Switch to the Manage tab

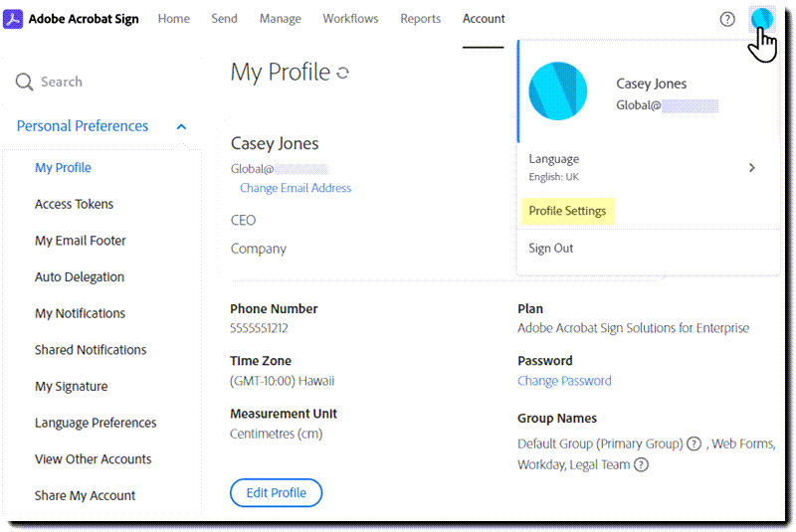(281, 19)
